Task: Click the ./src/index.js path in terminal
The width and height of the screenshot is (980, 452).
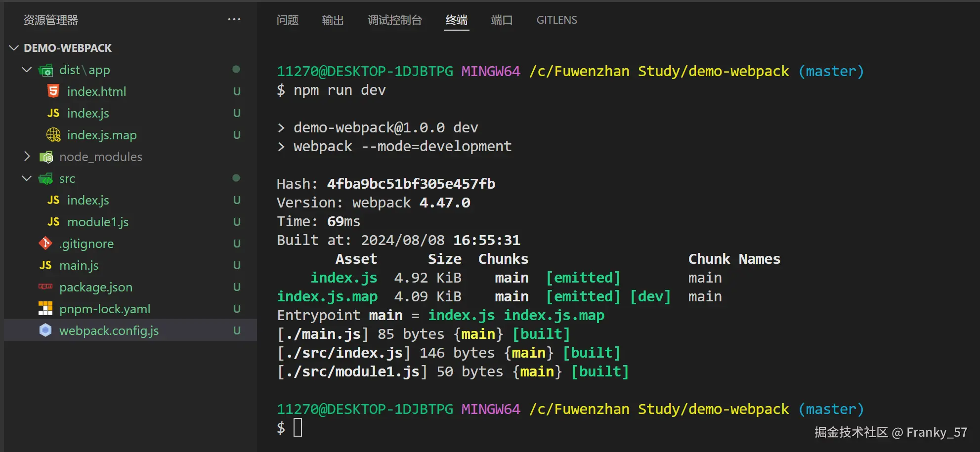Action: [344, 353]
